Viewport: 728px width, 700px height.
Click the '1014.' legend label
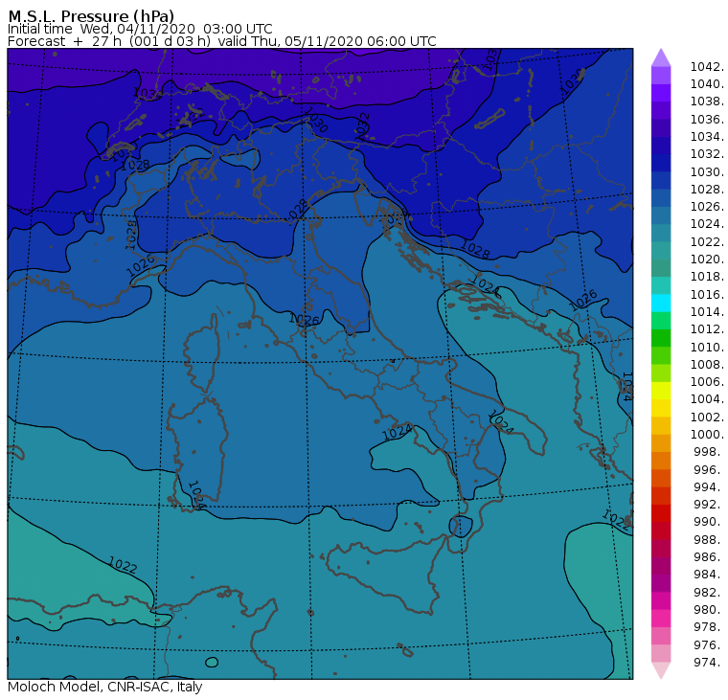coord(707,312)
